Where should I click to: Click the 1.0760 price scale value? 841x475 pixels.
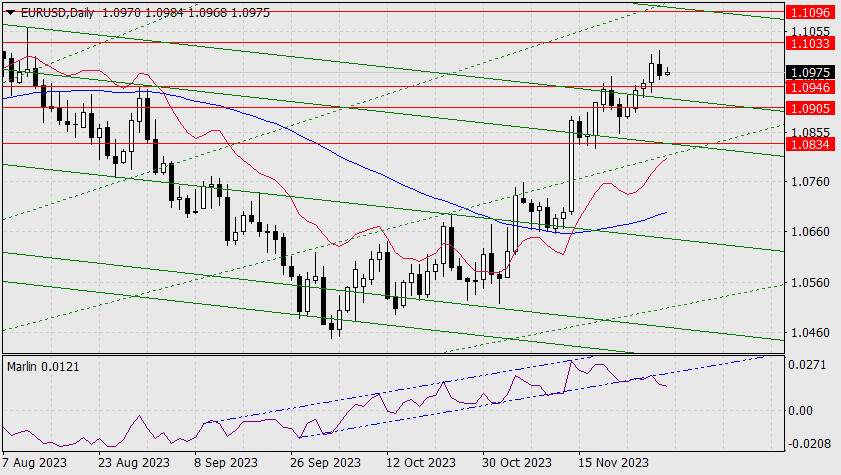810,182
